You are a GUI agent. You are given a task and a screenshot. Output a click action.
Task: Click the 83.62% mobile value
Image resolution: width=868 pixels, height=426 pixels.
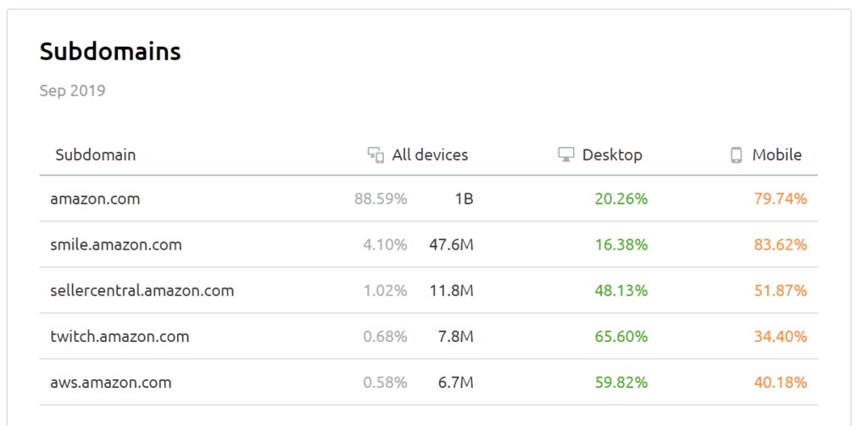pyautogui.click(x=781, y=244)
